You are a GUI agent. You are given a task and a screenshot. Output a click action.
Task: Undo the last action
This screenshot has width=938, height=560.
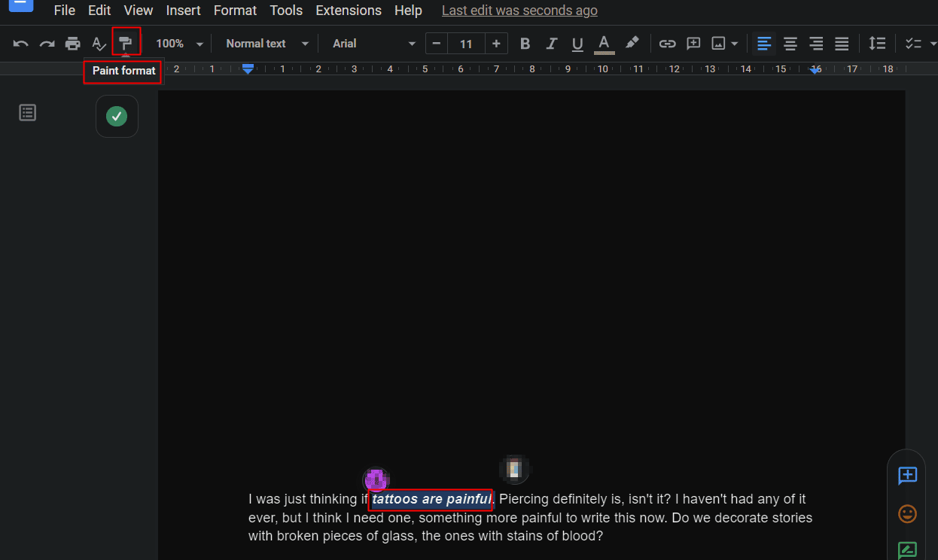coord(21,44)
